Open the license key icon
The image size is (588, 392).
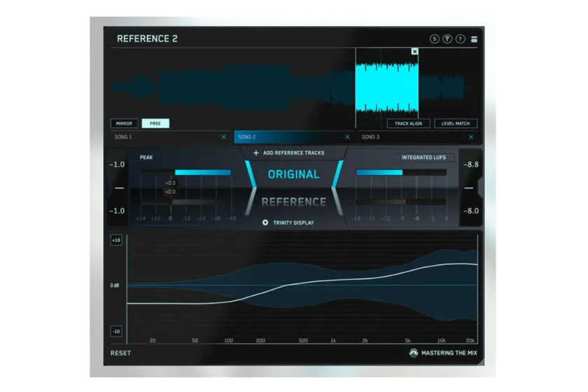[447, 38]
